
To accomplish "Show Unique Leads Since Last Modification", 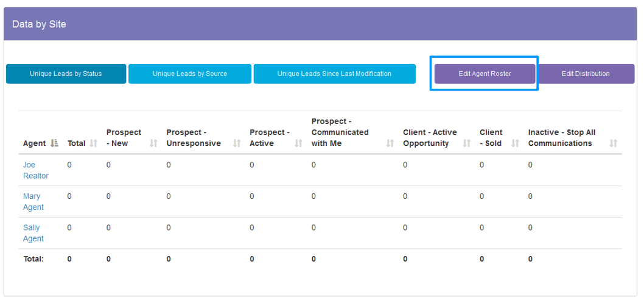I will pyautogui.click(x=334, y=74).
